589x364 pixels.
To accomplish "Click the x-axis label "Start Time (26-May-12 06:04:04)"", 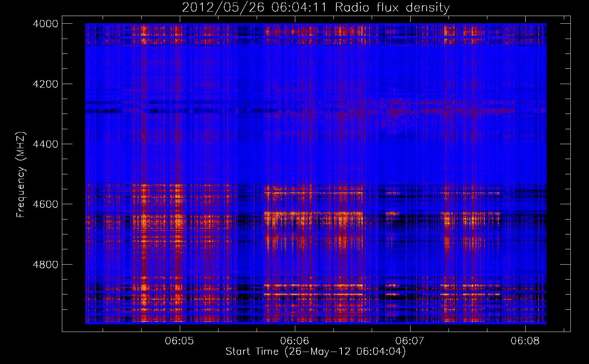I will coord(316,352).
